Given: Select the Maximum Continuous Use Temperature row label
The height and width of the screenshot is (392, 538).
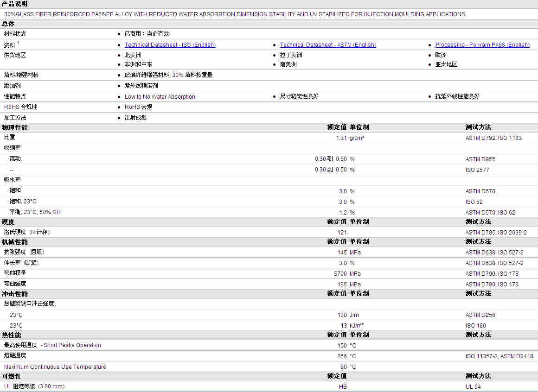Looking at the screenshot, I should [55, 367].
